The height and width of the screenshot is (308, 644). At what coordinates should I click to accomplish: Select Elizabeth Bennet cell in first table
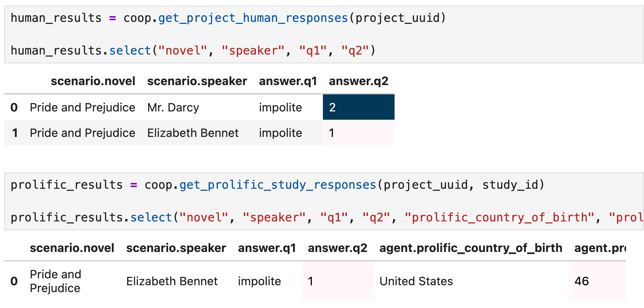(x=193, y=133)
